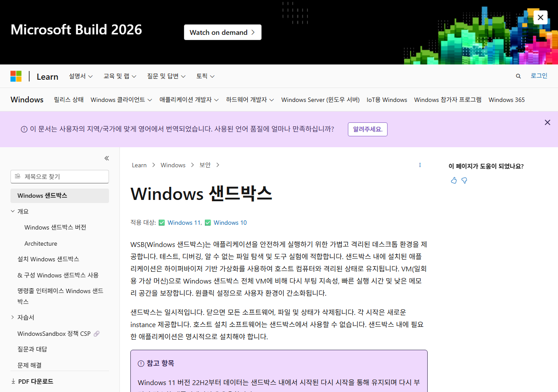Select & 구성 Windows 샌드박스 사용 item
This screenshot has height=392, width=558.
tap(58, 275)
